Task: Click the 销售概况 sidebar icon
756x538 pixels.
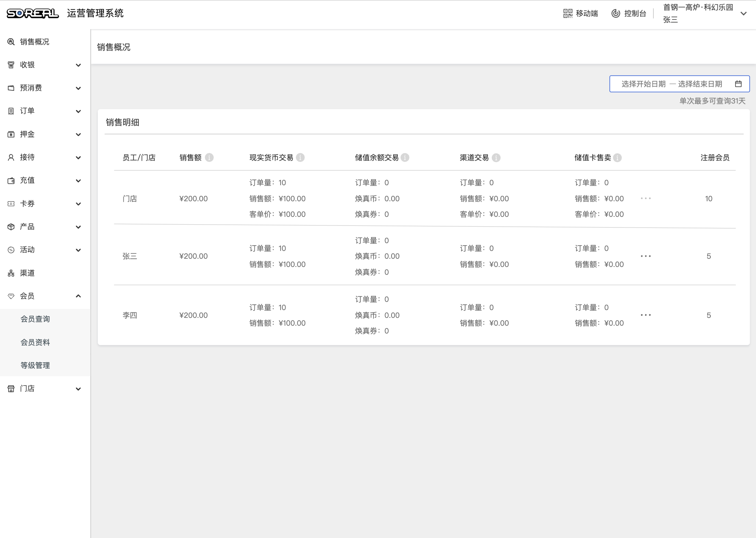Action: (x=11, y=42)
